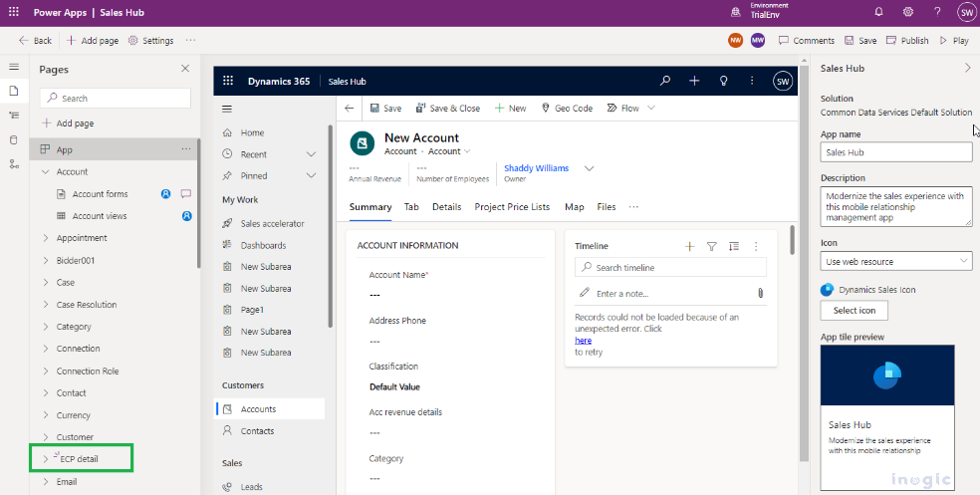Click the Pages Search box

[116, 99]
